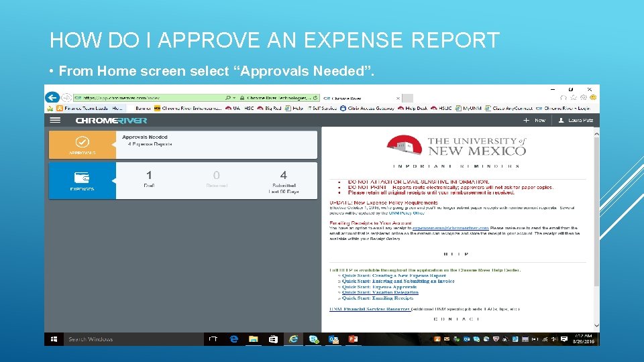Image resolution: width=644 pixels, height=362 pixels.
Task: Open the IT Self Service bookmark
Action: [x=323, y=109]
